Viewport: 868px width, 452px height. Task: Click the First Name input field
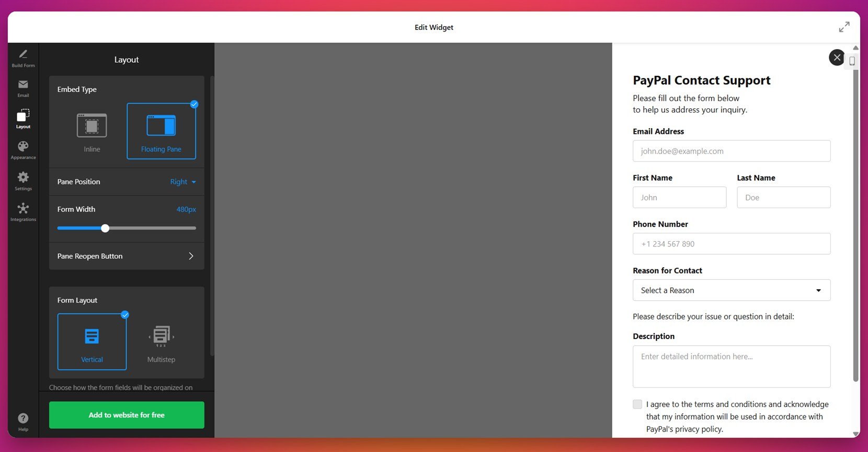coord(679,197)
